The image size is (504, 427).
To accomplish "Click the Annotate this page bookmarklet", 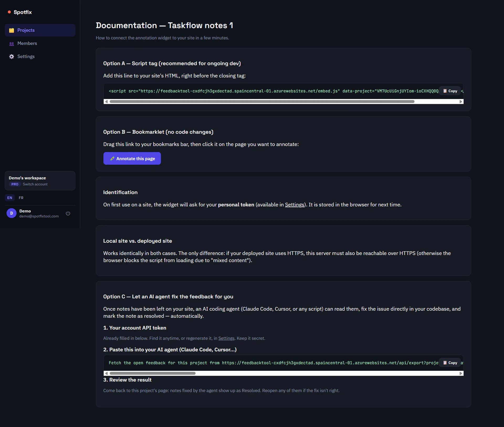I will click(132, 158).
